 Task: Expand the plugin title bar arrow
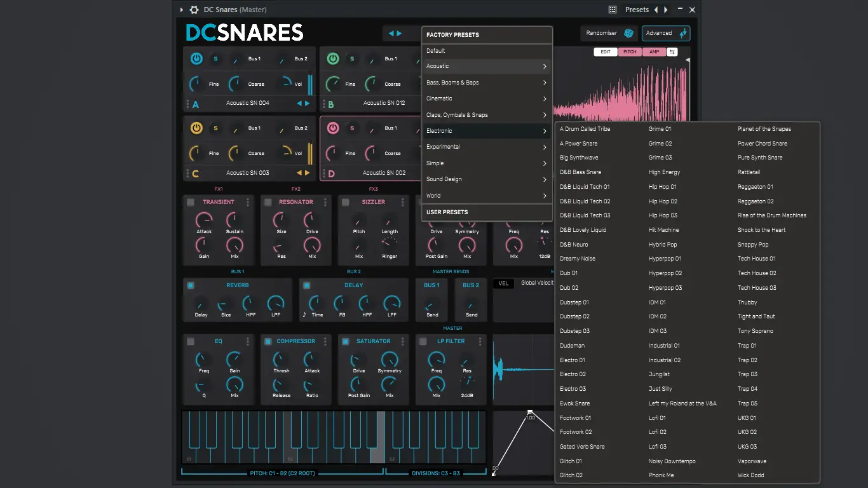(182, 10)
